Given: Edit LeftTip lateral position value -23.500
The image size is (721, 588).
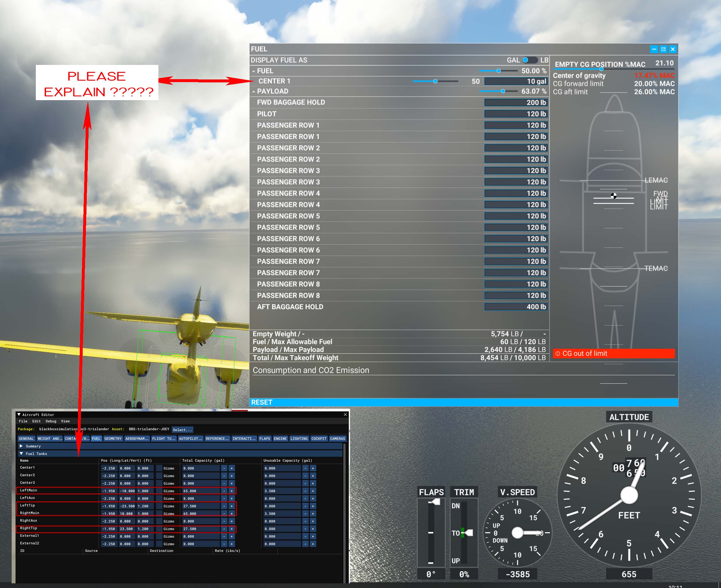Looking at the screenshot, I should (127, 506).
